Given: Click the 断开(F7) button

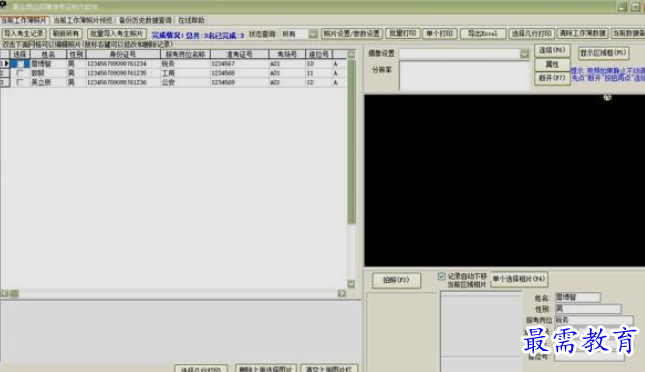Looking at the screenshot, I should [x=552, y=78].
